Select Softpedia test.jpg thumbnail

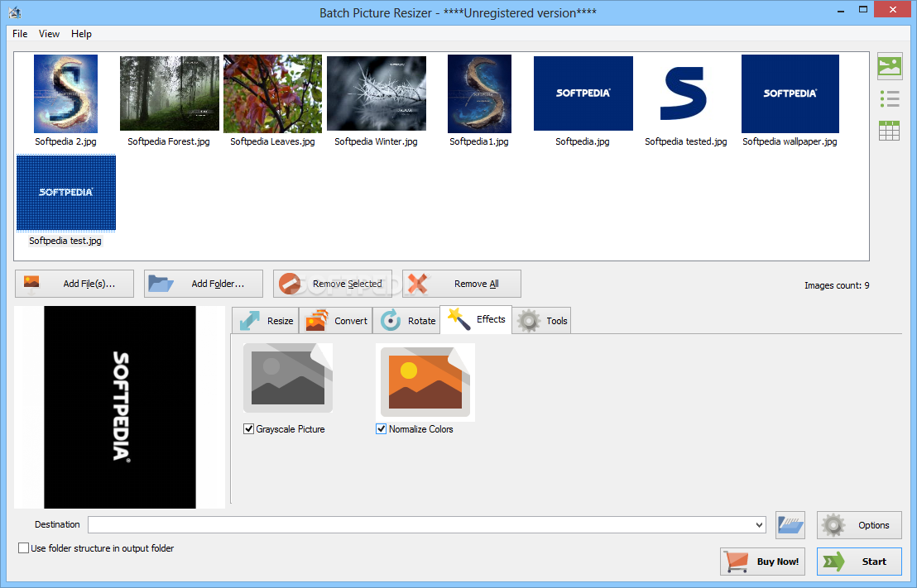(66, 193)
